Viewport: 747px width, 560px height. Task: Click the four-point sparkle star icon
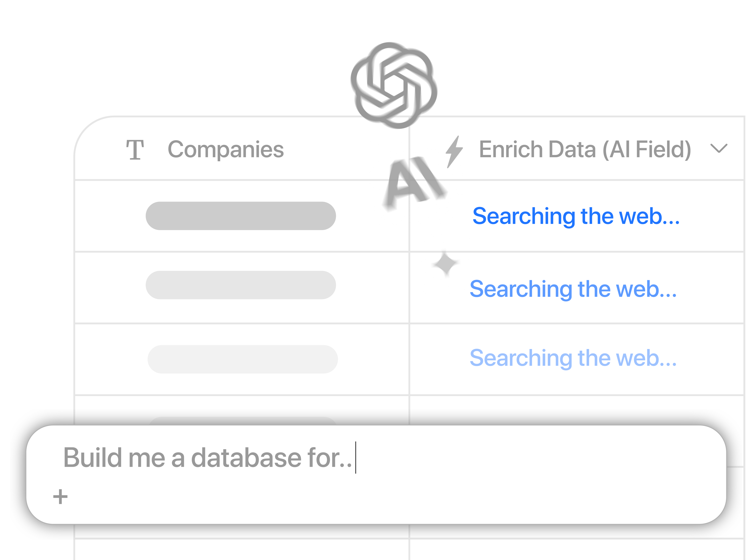click(x=445, y=264)
